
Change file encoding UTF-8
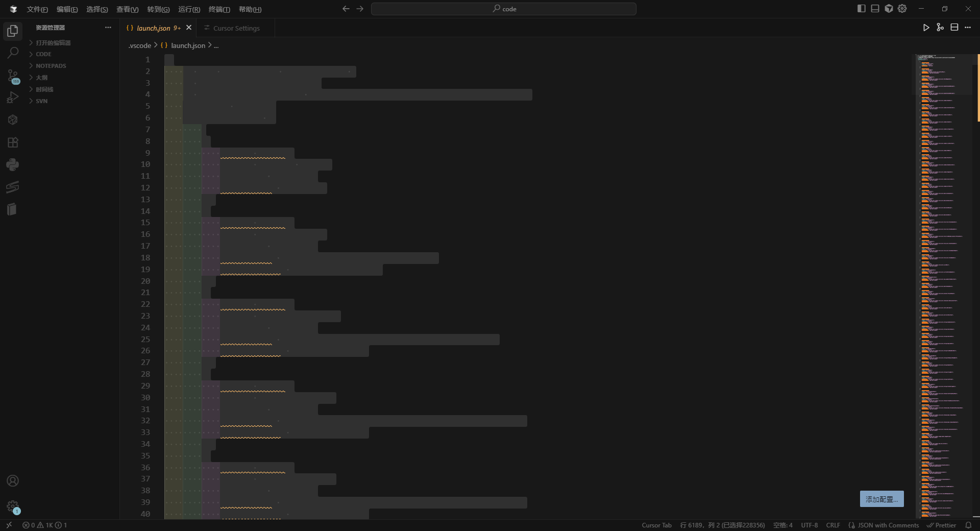[x=809, y=525]
